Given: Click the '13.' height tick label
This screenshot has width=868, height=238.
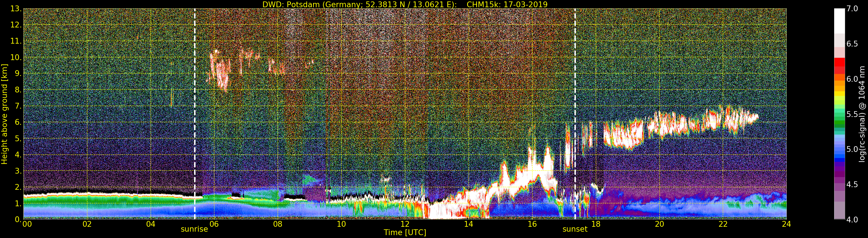Looking at the screenshot, I should coord(16,9).
